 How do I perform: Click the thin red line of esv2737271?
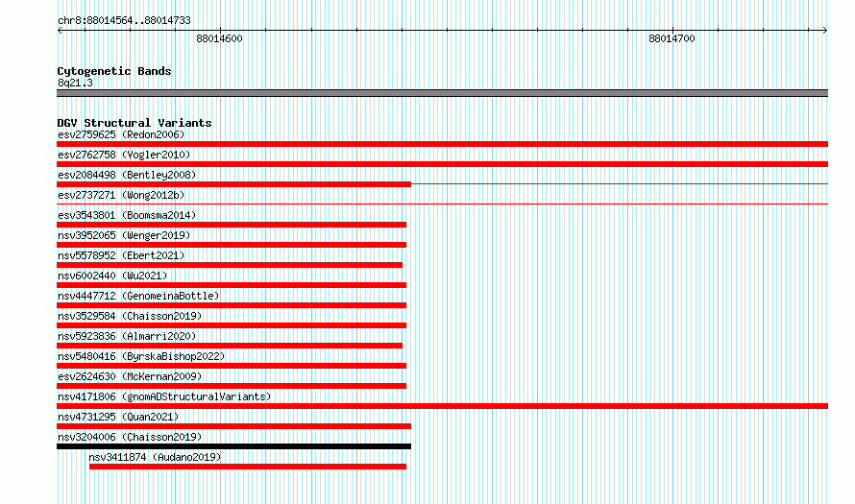(x=442, y=204)
